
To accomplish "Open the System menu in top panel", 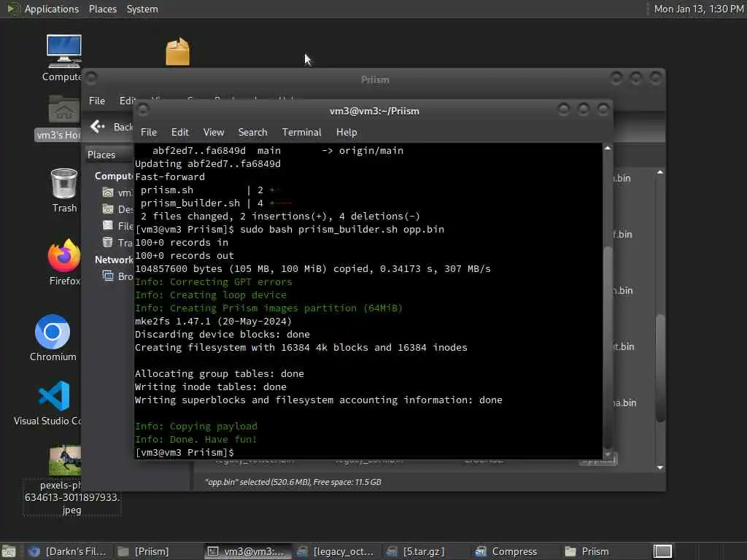I will click(x=142, y=9).
